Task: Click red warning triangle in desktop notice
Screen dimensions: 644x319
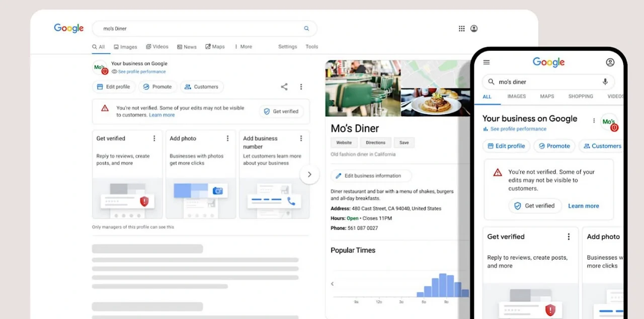Action: [x=105, y=108]
